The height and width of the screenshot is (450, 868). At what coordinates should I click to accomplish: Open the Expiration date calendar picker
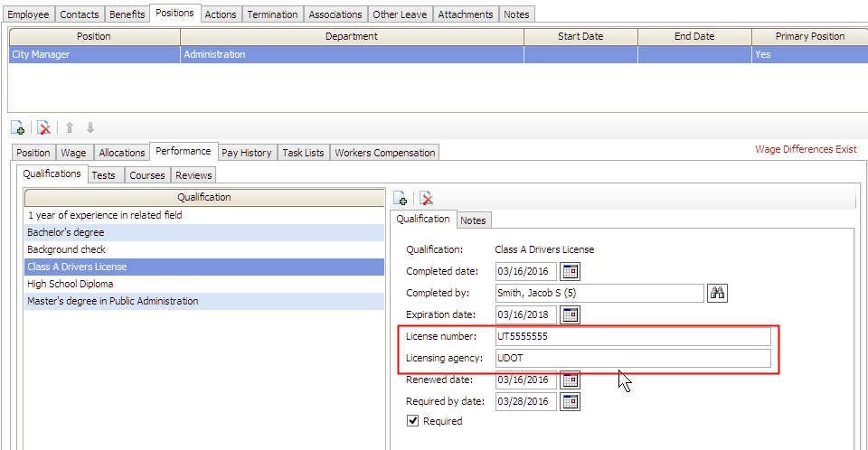(570, 314)
